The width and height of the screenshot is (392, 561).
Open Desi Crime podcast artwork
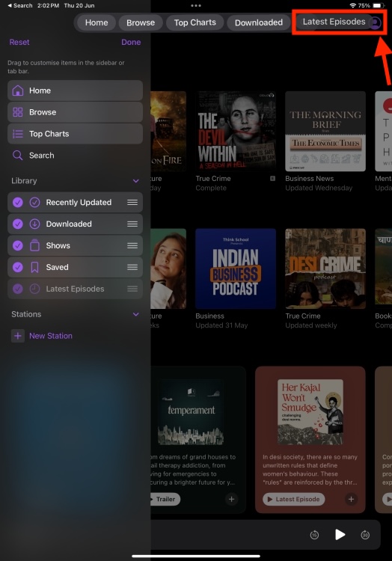[x=325, y=269]
